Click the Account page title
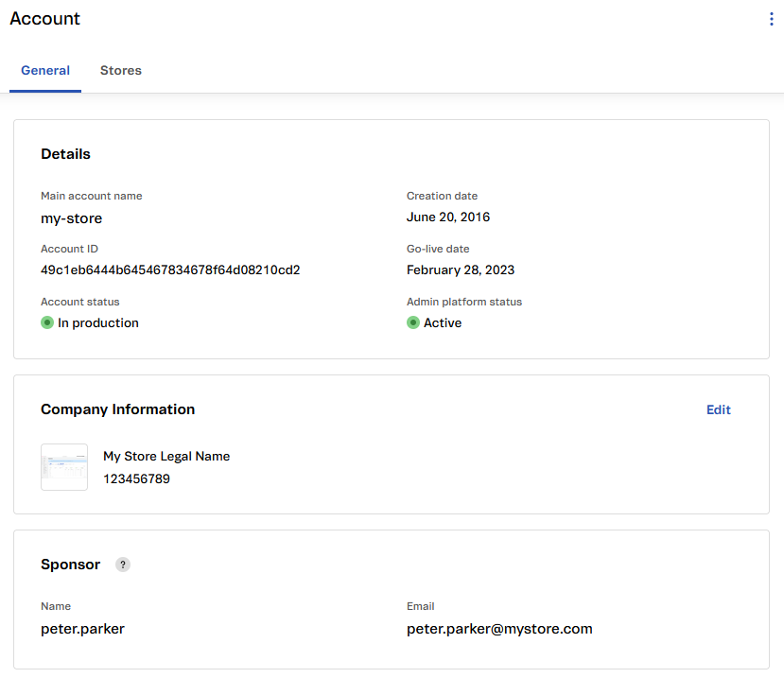Viewport: 784px width, 678px height. tap(45, 19)
